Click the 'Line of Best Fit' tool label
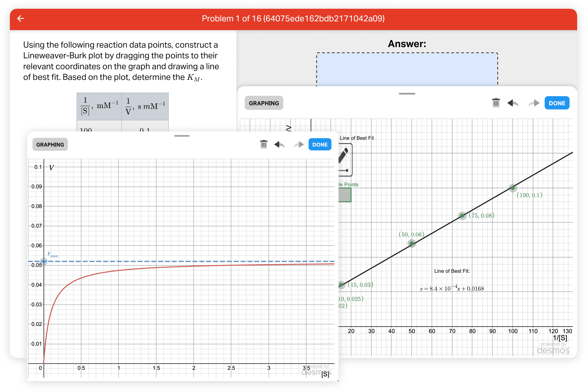587x392 pixels. 357,138
